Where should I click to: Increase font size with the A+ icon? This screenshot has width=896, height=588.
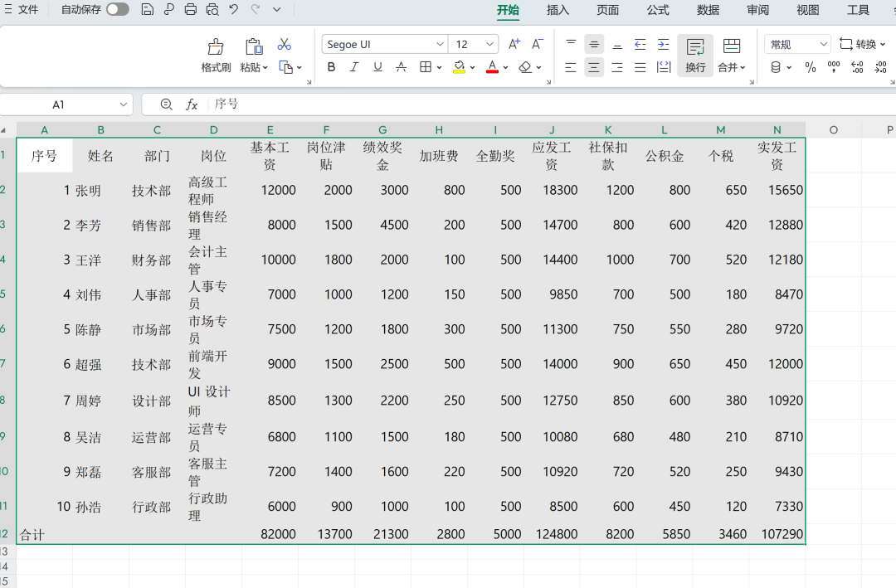[514, 44]
